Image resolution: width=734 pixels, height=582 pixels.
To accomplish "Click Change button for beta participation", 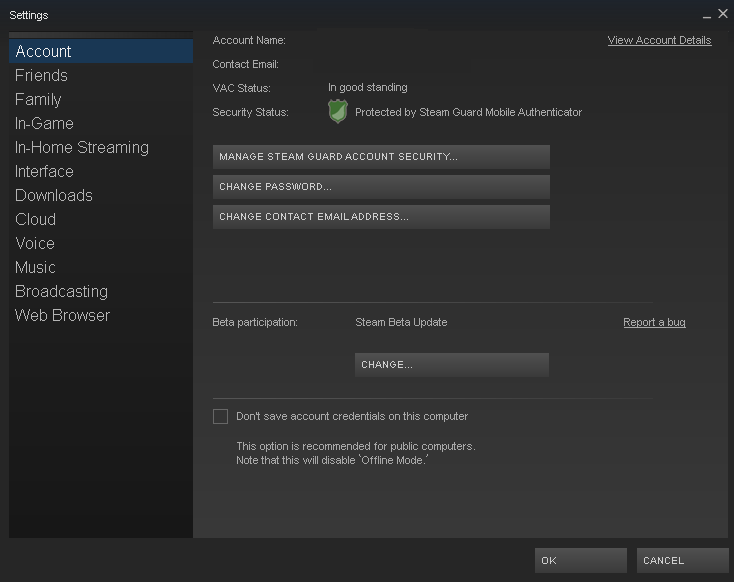I will pyautogui.click(x=452, y=365).
